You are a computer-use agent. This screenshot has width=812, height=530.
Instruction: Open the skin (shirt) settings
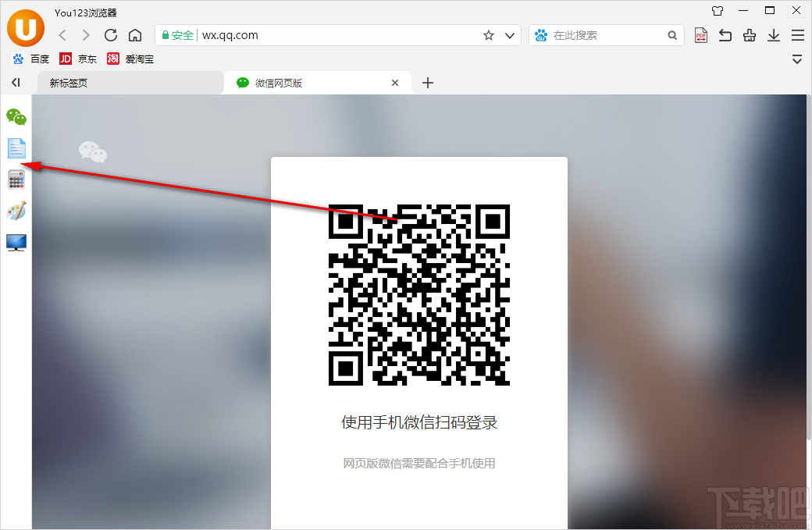click(x=718, y=11)
